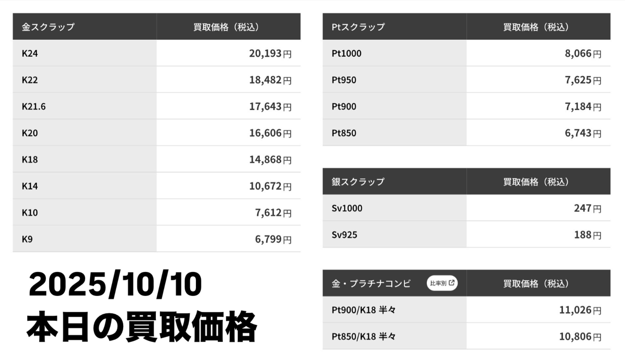Click the Sv1000 silver price 247円
The image size is (625, 364).
587,208
